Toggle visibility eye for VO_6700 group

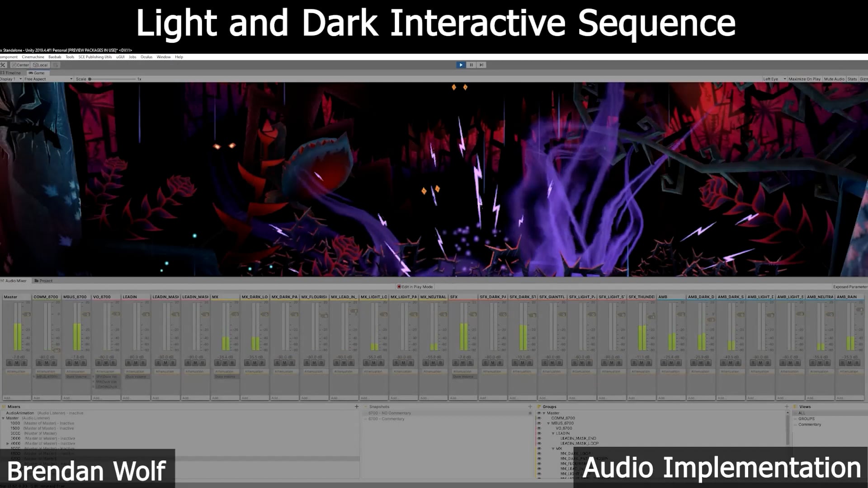[539, 428]
